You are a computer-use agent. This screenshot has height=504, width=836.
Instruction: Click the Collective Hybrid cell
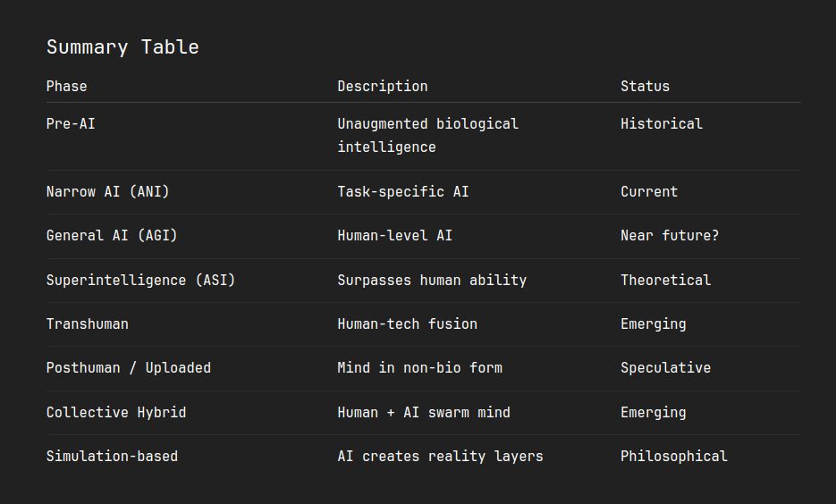tap(116, 412)
